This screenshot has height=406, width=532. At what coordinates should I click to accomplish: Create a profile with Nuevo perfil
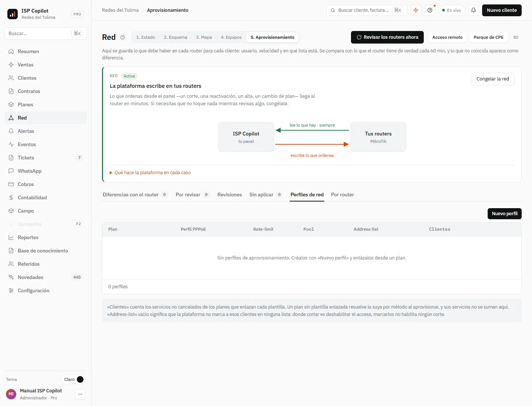505,214
